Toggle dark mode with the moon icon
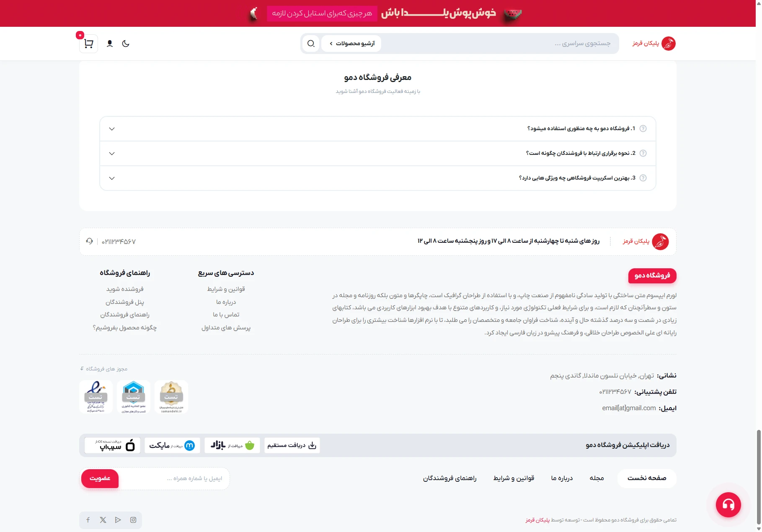Screen dimensions: 762x532 click(126, 44)
